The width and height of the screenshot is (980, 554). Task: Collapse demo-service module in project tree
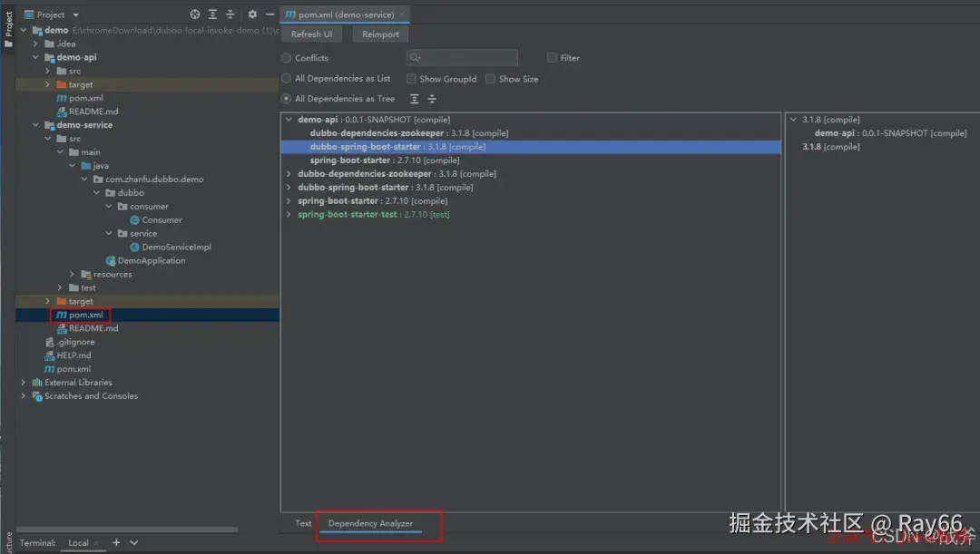click(35, 125)
